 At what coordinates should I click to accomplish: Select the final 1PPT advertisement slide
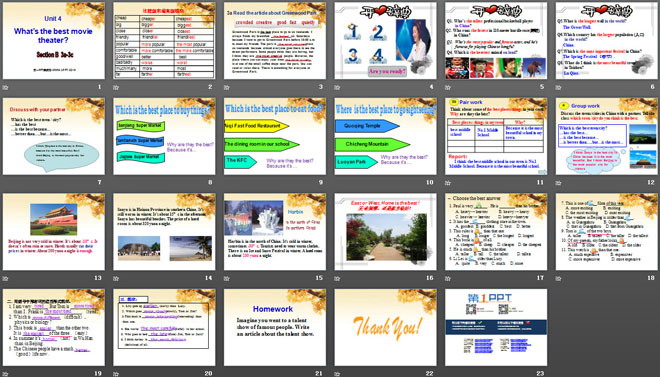[496, 327]
